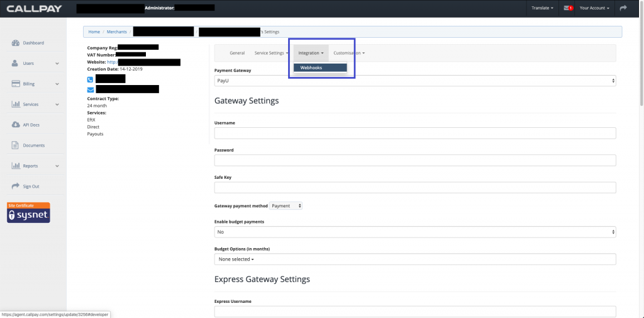This screenshot has width=644, height=318.
Task: Go to Merchants breadcrumb link
Action: click(x=116, y=31)
